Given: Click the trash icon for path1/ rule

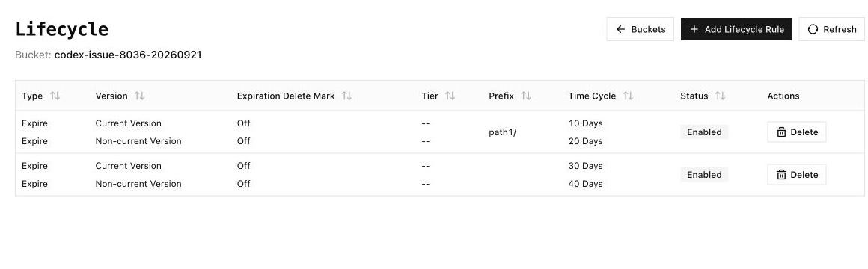Looking at the screenshot, I should (x=781, y=132).
